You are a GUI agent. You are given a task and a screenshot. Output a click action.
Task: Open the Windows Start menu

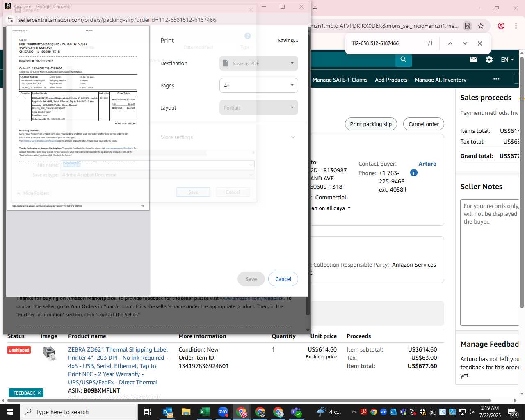10,412
